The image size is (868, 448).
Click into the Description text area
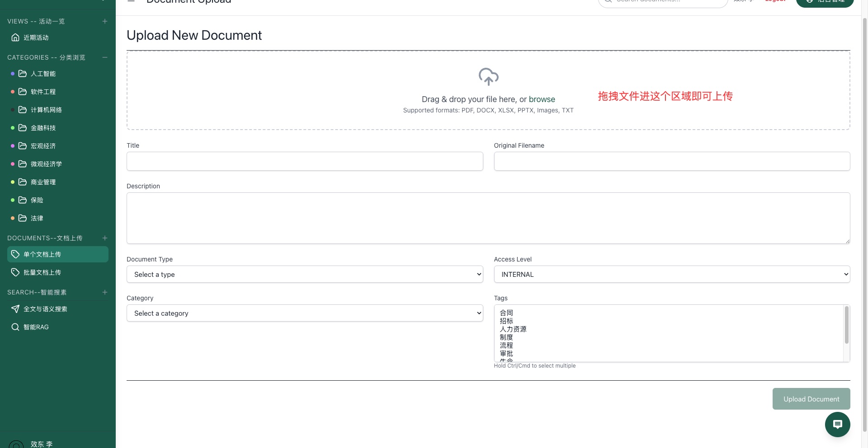point(488,218)
